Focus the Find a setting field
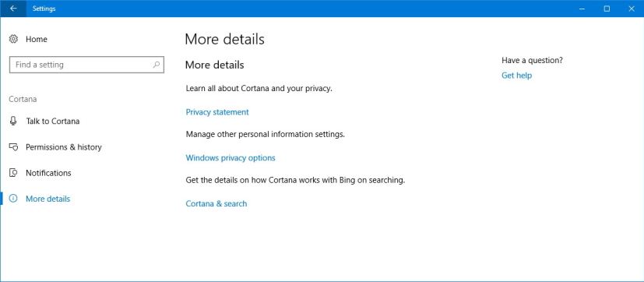 pos(86,65)
